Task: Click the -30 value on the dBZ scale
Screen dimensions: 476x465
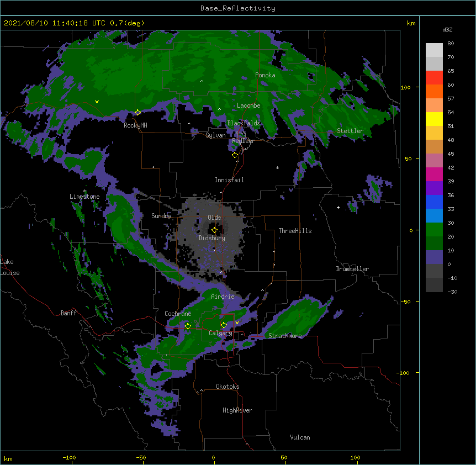Action: [452, 292]
